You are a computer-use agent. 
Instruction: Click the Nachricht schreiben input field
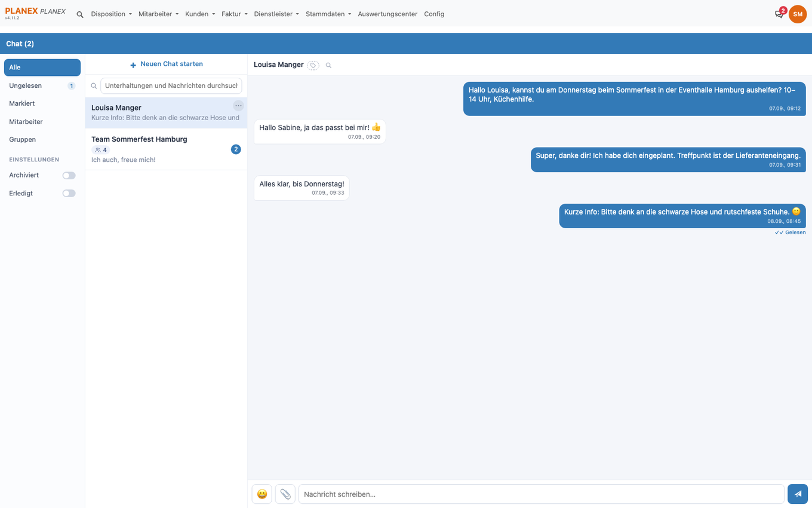(541, 494)
